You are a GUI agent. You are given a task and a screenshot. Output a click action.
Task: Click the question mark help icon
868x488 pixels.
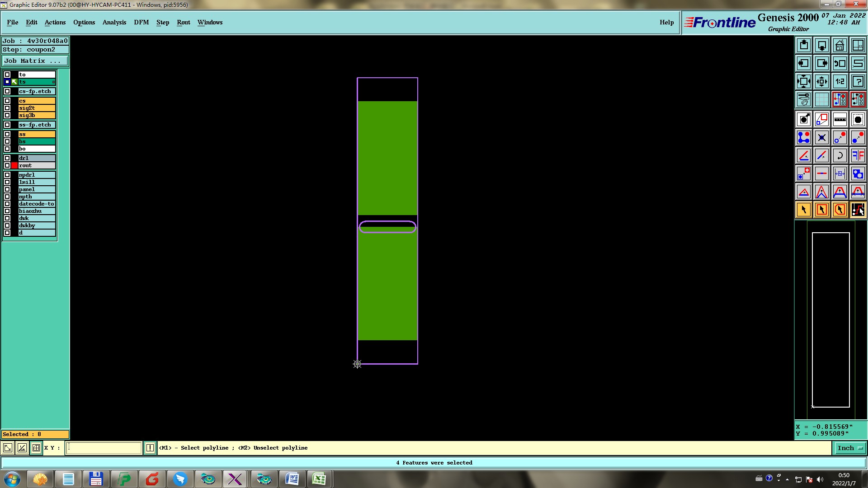pos(858,81)
